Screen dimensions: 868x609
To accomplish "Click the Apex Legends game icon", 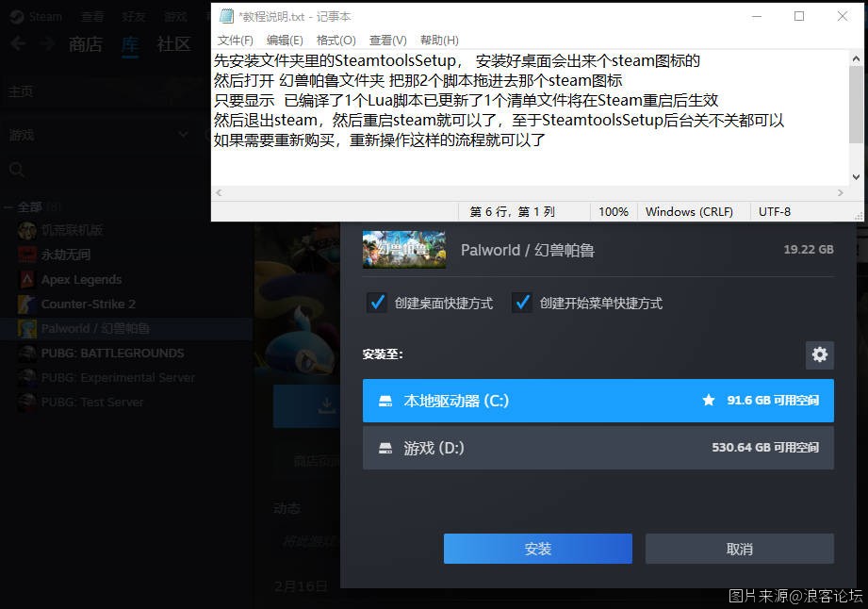I will [x=27, y=279].
